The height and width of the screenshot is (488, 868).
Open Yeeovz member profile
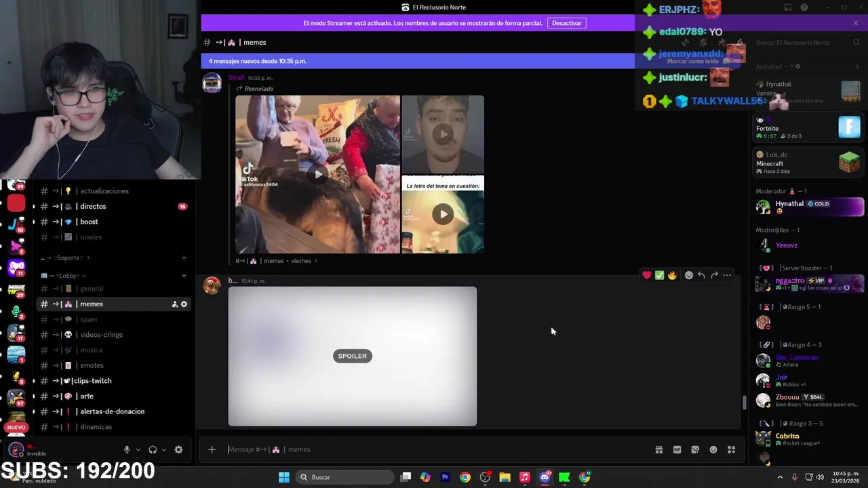[808, 245]
